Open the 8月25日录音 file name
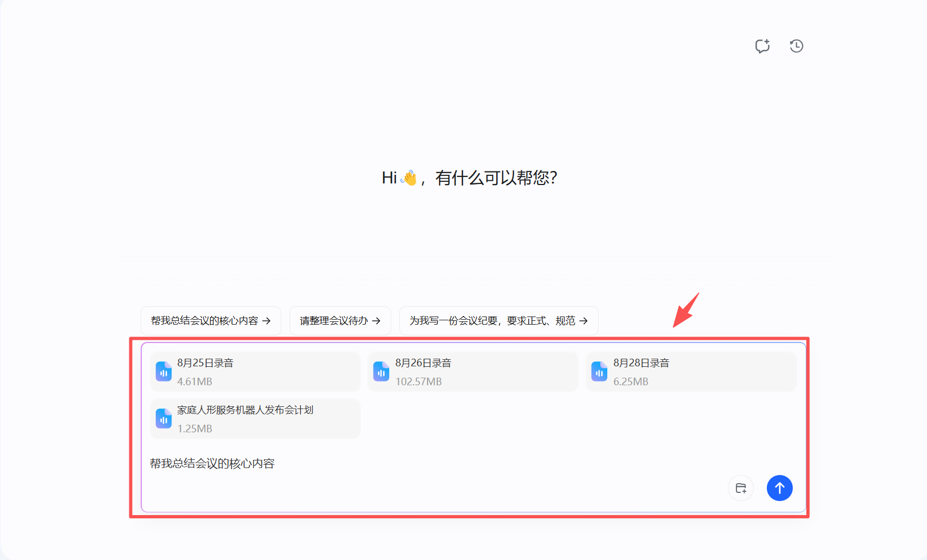Image resolution: width=927 pixels, height=560 pixels. 205,363
